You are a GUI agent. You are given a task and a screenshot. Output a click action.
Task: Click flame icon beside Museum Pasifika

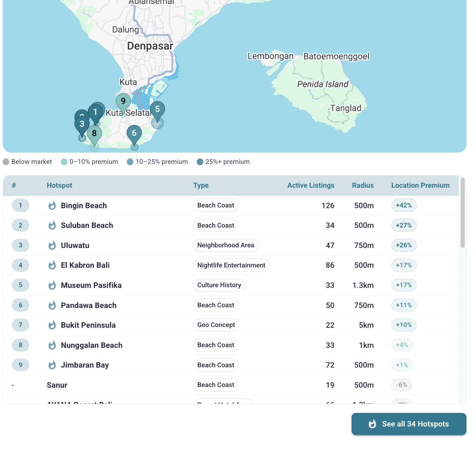click(x=52, y=285)
